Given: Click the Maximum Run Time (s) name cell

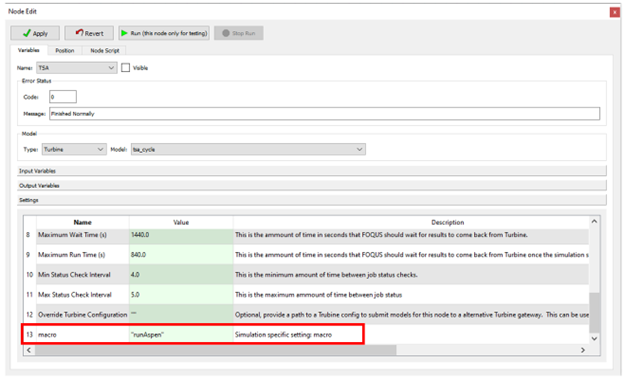Looking at the screenshot, I should 82,255.
